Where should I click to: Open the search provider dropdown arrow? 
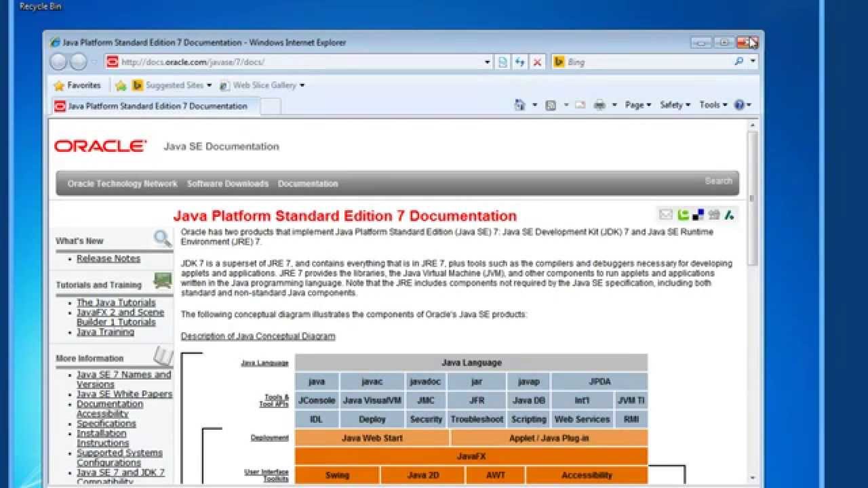point(753,62)
